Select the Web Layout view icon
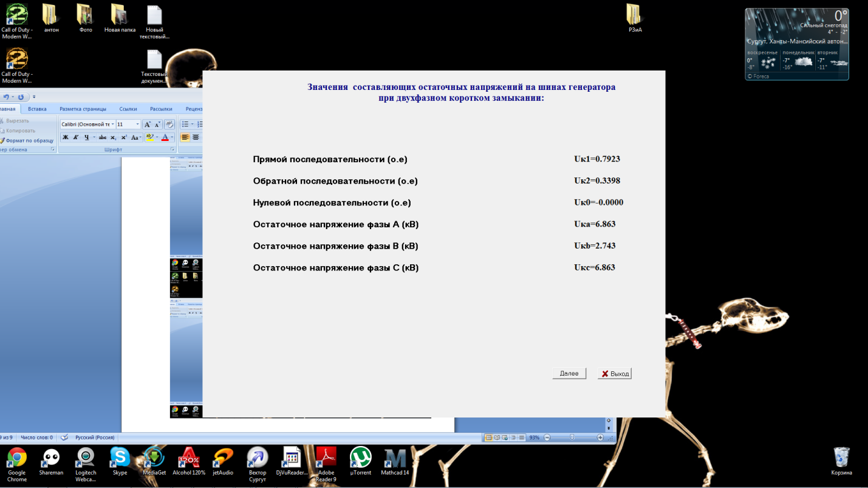Viewport: 868px width, 488px height. pos(505,438)
